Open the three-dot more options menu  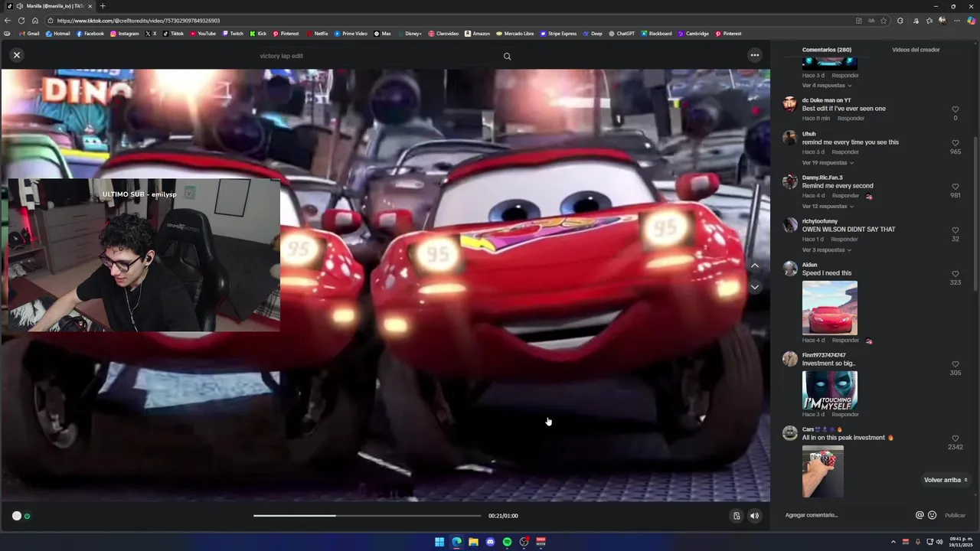(754, 55)
